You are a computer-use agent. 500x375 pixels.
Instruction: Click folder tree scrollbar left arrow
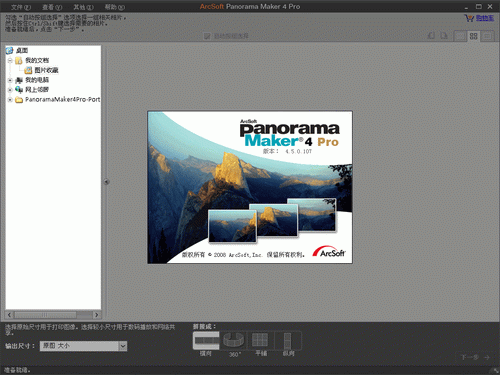coord(9,315)
